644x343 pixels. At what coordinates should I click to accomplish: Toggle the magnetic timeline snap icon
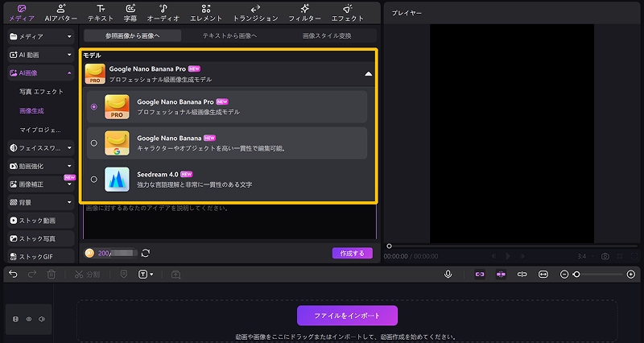tap(501, 274)
